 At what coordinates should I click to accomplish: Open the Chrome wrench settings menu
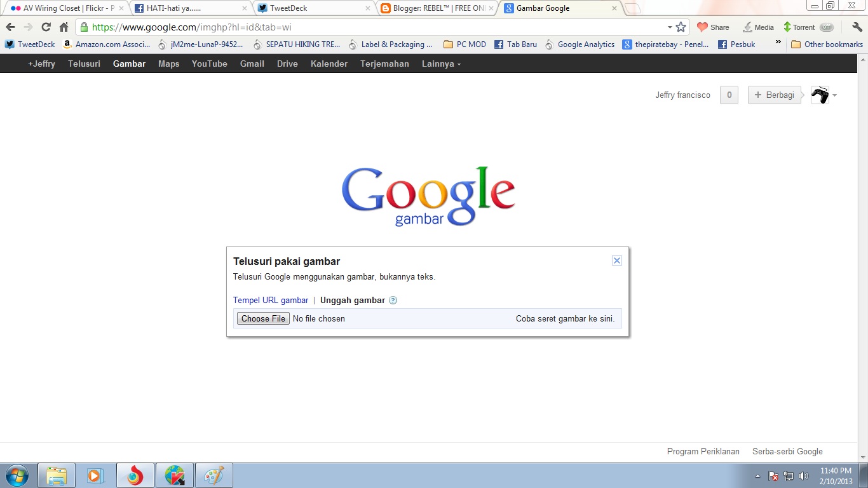[857, 27]
